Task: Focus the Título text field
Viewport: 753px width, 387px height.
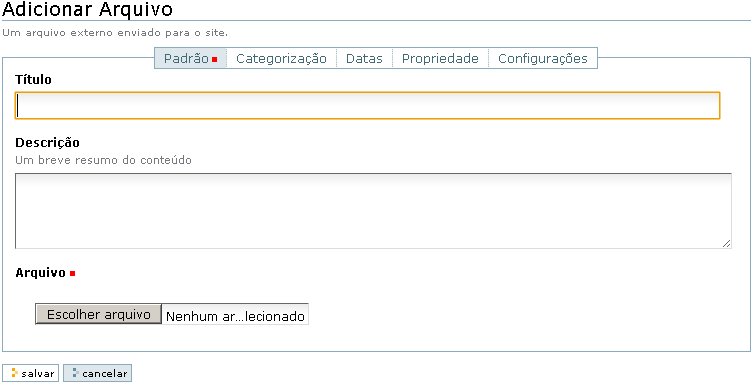Action: pyautogui.click(x=367, y=106)
